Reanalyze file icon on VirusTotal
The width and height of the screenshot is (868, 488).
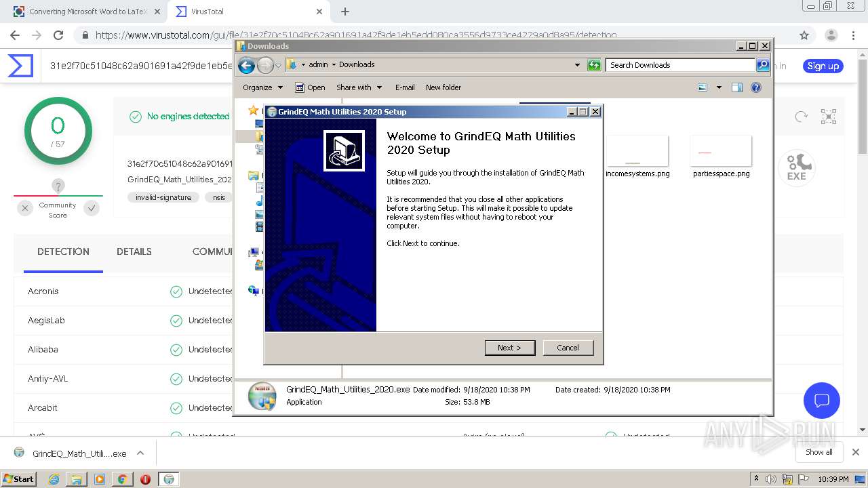point(802,117)
